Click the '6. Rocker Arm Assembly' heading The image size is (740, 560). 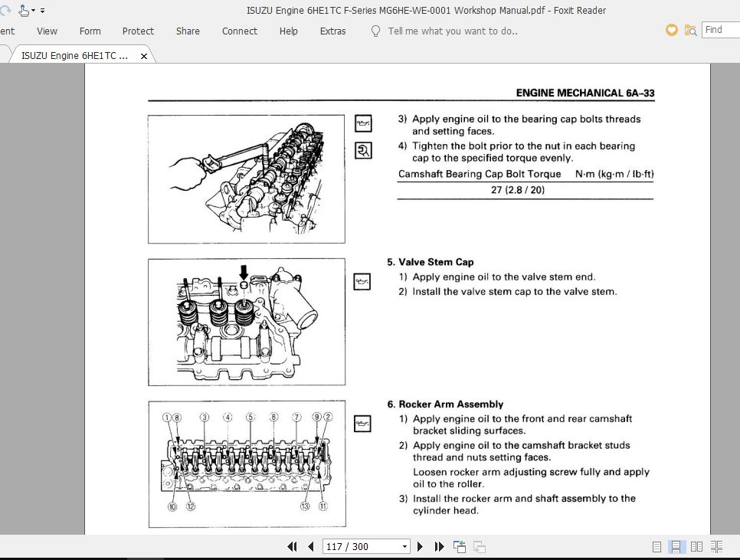coord(445,404)
